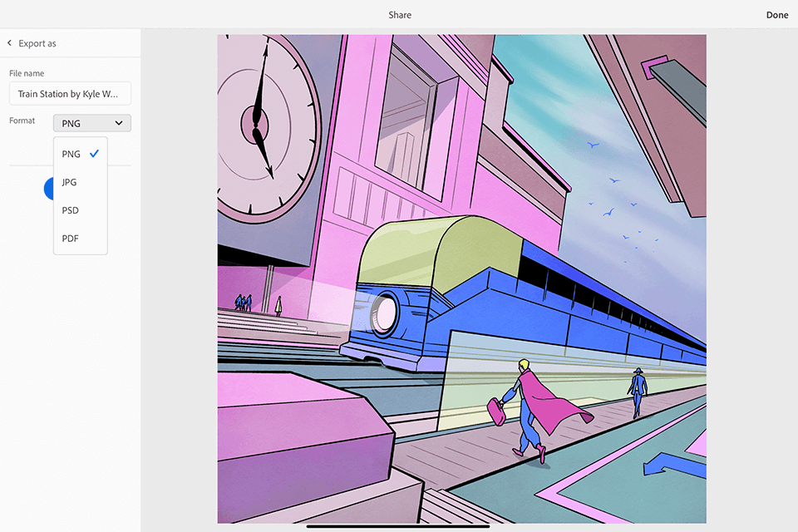798x532 pixels.
Task: Click the Export as header label
Action: [37, 43]
